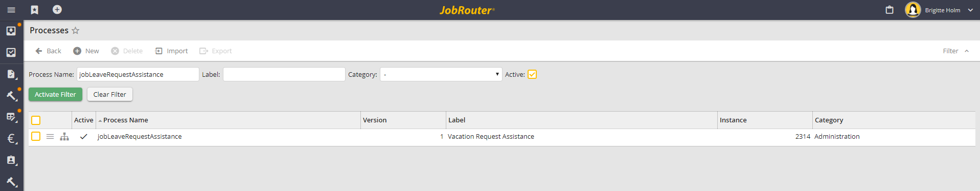Screen dimensions: 980x191
Task: Click the Label filter input field
Action: (284, 74)
